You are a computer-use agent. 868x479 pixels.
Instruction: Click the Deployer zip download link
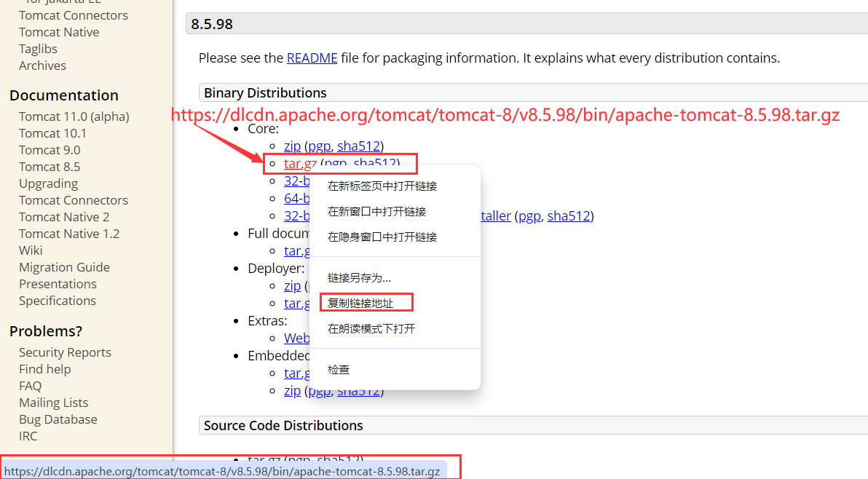(292, 286)
